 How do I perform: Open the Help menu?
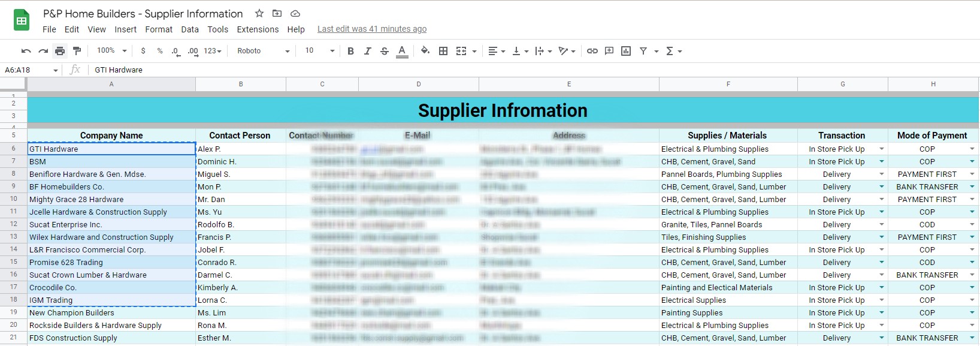click(296, 29)
